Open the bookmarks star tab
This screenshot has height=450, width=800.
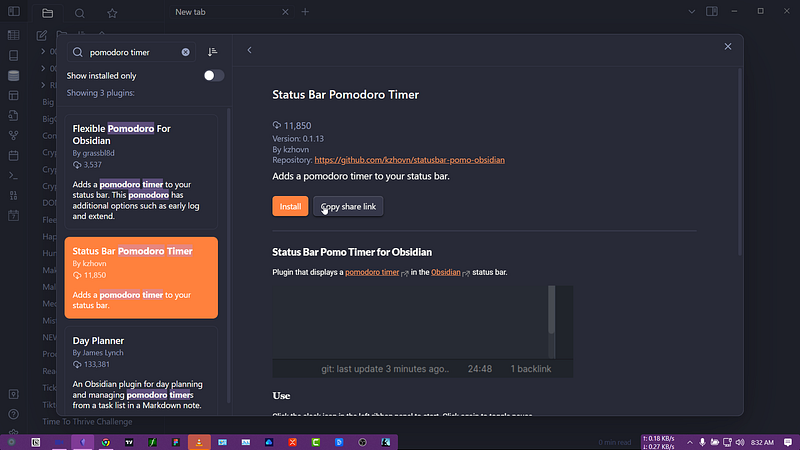(x=112, y=13)
